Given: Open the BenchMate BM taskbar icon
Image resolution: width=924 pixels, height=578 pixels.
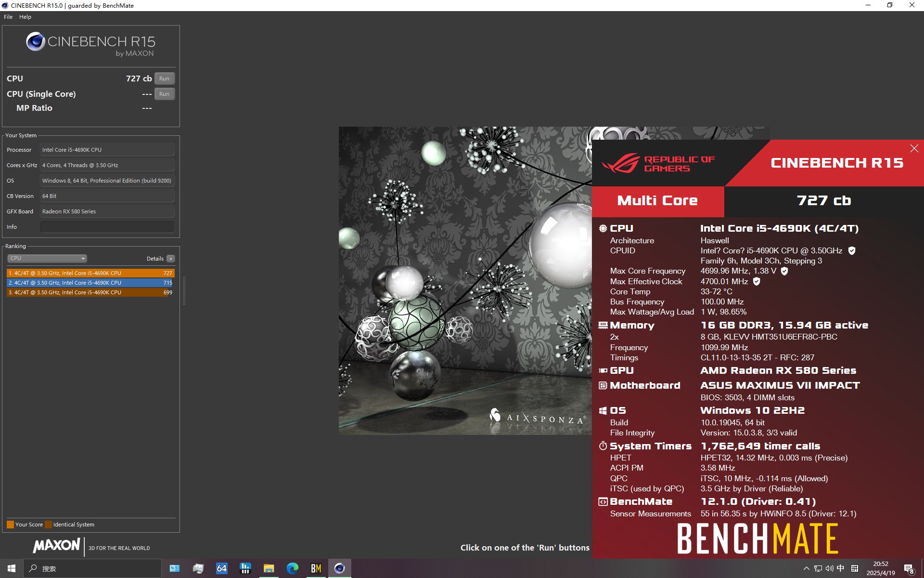Looking at the screenshot, I should pyautogui.click(x=316, y=568).
